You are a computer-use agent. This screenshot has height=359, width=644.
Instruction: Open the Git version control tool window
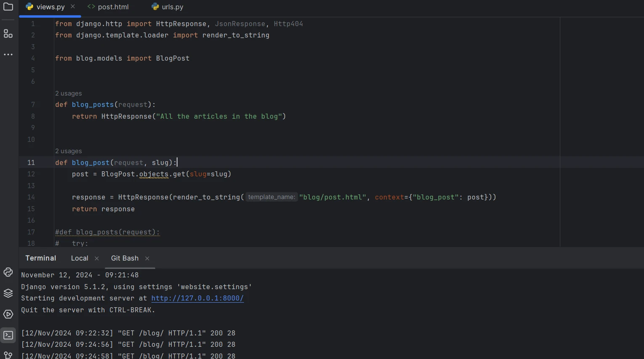(x=8, y=355)
